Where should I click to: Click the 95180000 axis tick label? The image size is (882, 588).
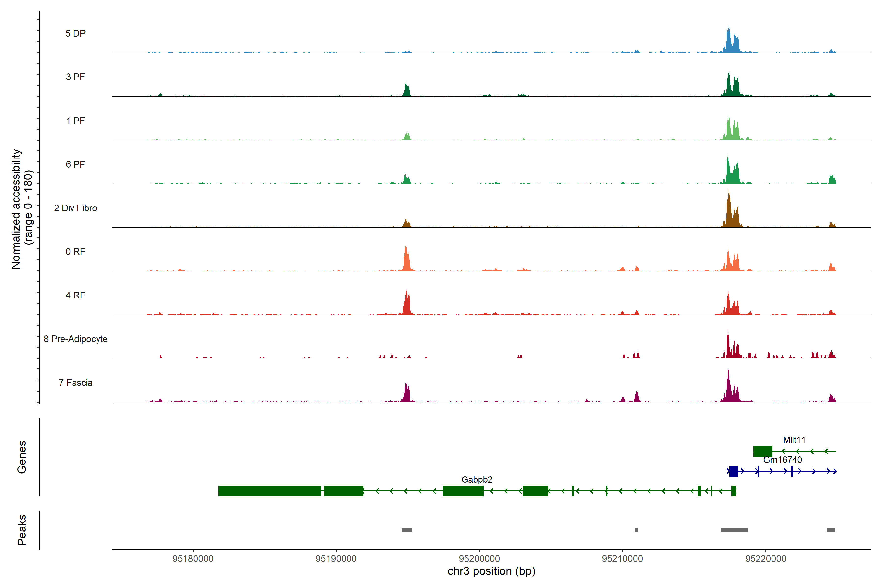point(193,559)
